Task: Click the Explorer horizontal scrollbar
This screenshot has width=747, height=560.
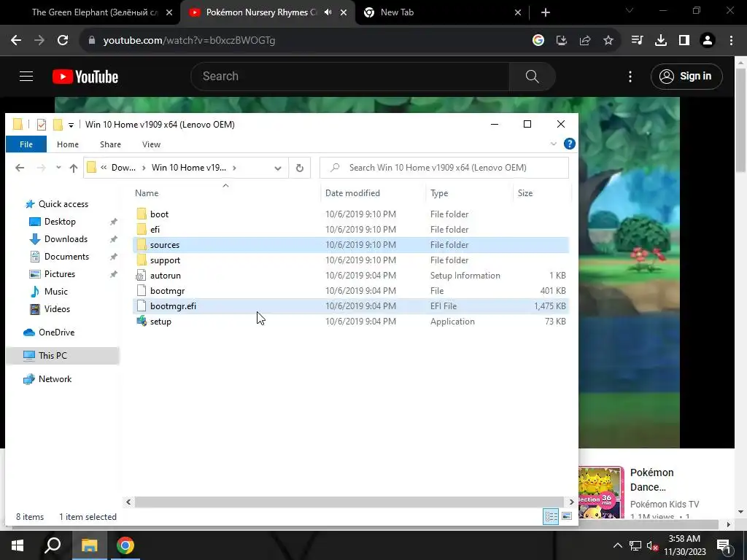Action: click(x=350, y=502)
